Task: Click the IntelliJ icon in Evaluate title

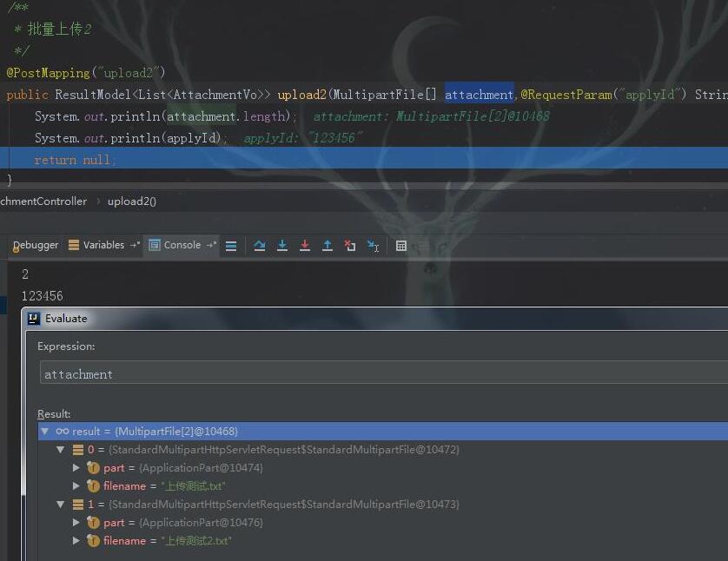Action: (x=33, y=319)
